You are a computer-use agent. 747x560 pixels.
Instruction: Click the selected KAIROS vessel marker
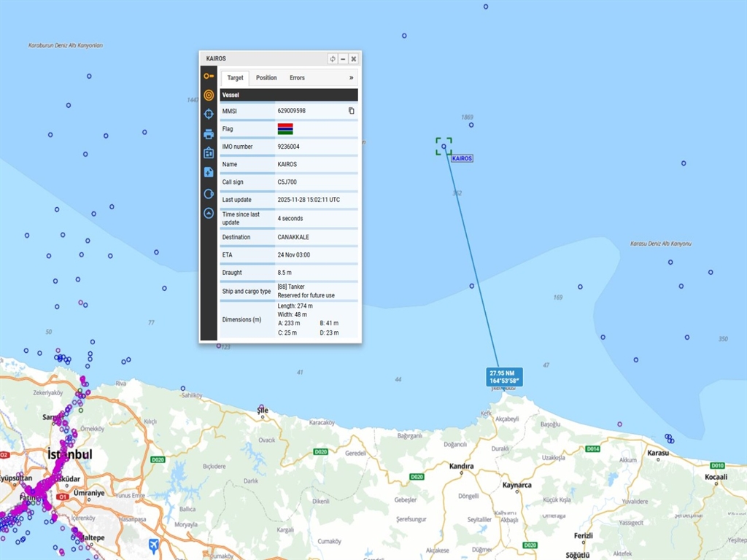(444, 146)
